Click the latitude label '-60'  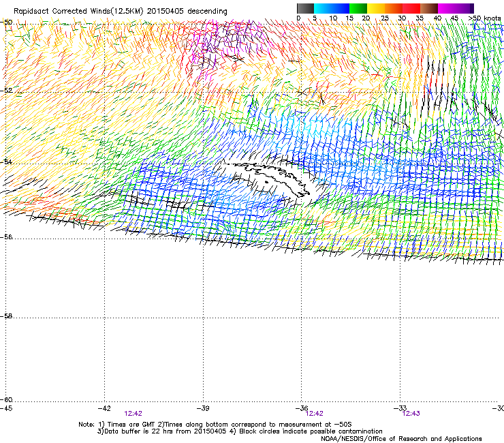pos(7,400)
